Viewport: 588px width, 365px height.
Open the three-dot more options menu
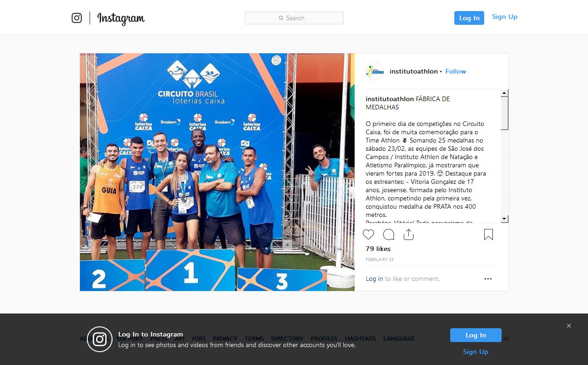[488, 279]
